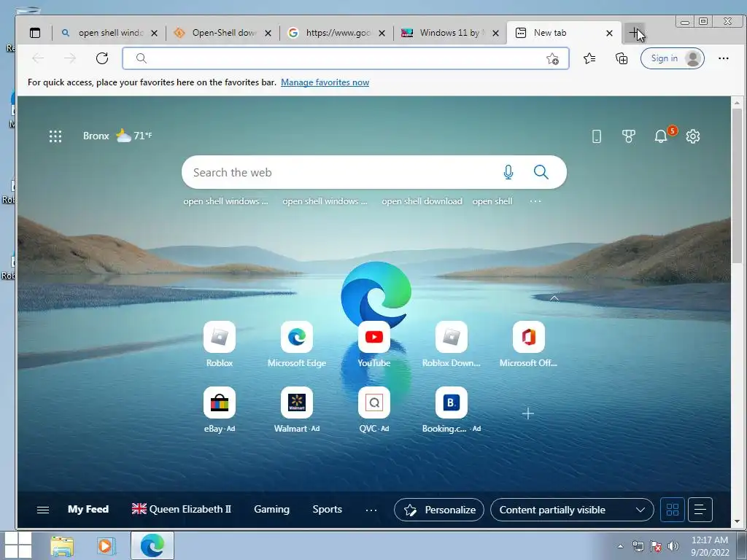Close the Open-Shell download tab
The height and width of the screenshot is (560, 747).
click(x=268, y=33)
